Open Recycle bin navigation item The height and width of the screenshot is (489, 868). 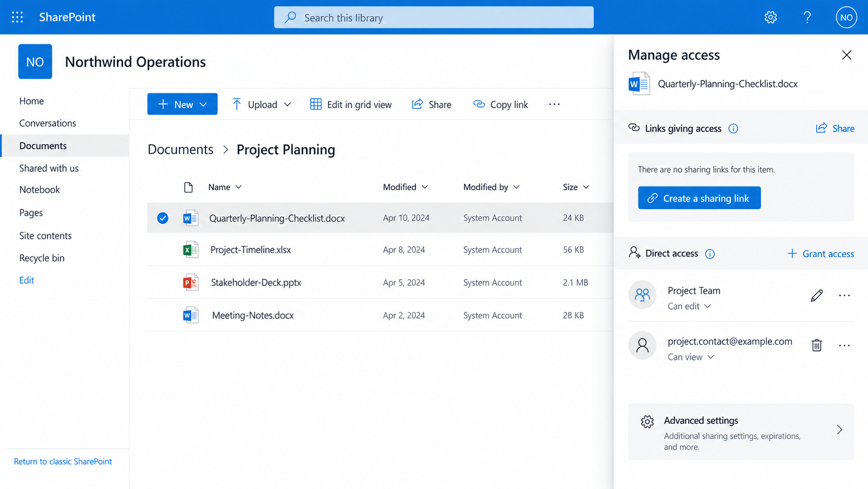click(42, 258)
